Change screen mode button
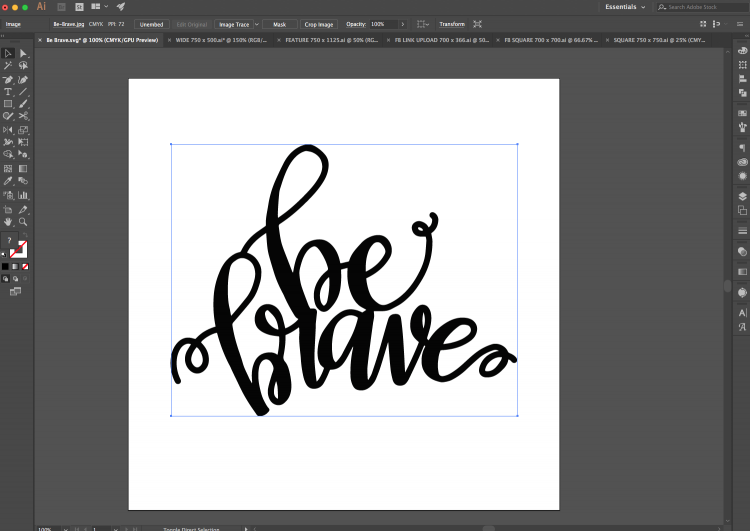The height and width of the screenshot is (531, 750). pos(15,291)
